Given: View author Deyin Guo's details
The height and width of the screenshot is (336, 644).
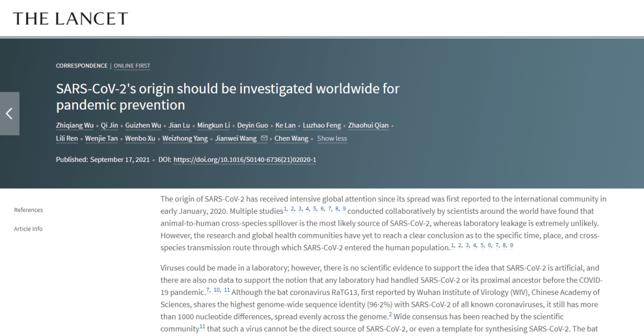Looking at the screenshot, I should click(x=252, y=125).
